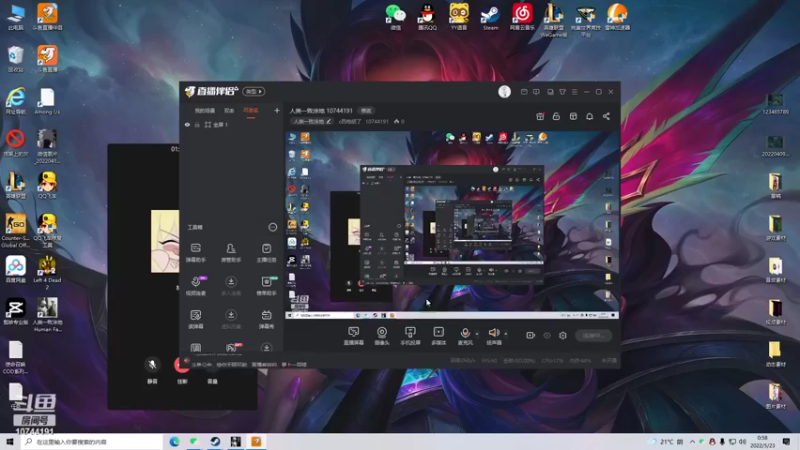Switch to the 我的场景 tab

pos(205,110)
